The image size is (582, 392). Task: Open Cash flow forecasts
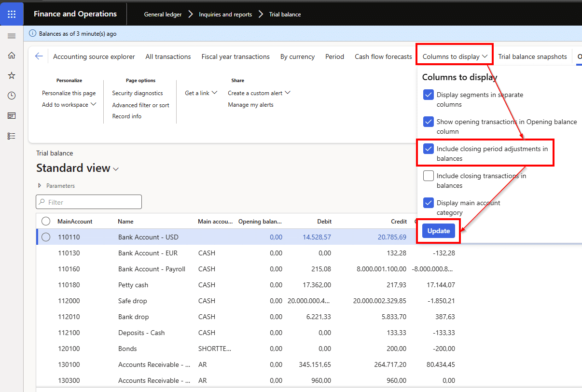(383, 56)
